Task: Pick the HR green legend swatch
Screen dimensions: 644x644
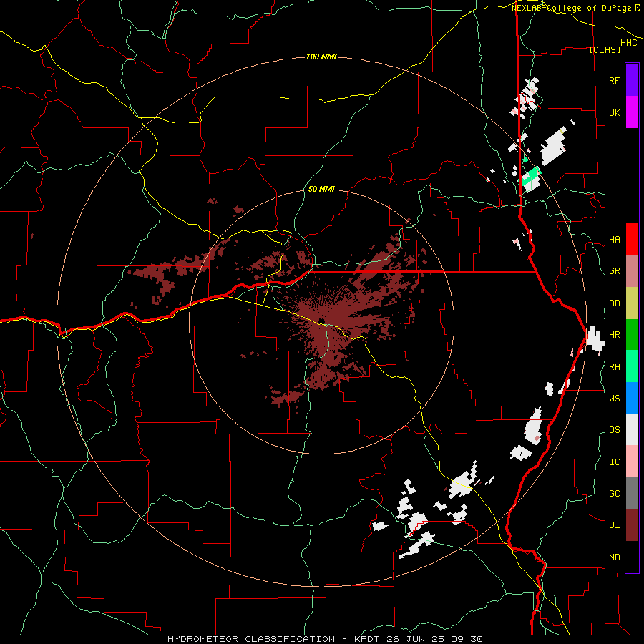Action: [x=632, y=334]
